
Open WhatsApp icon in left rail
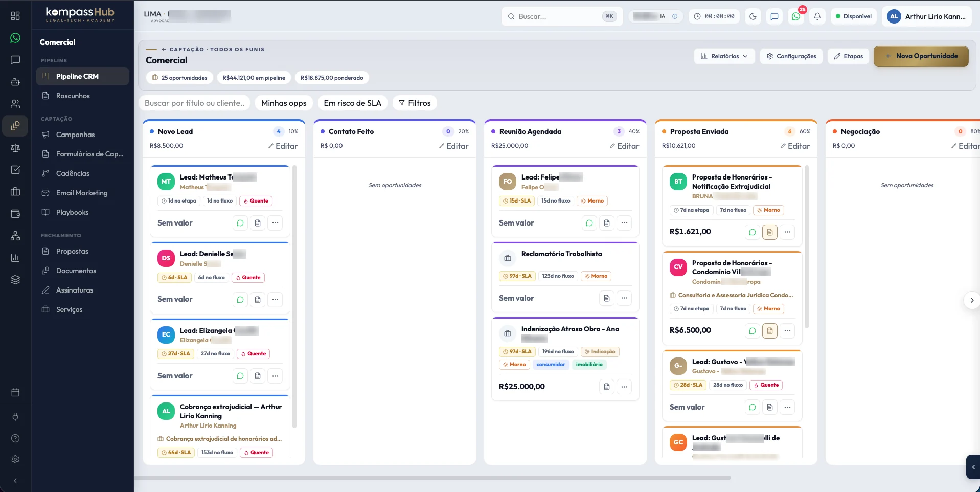tap(15, 38)
